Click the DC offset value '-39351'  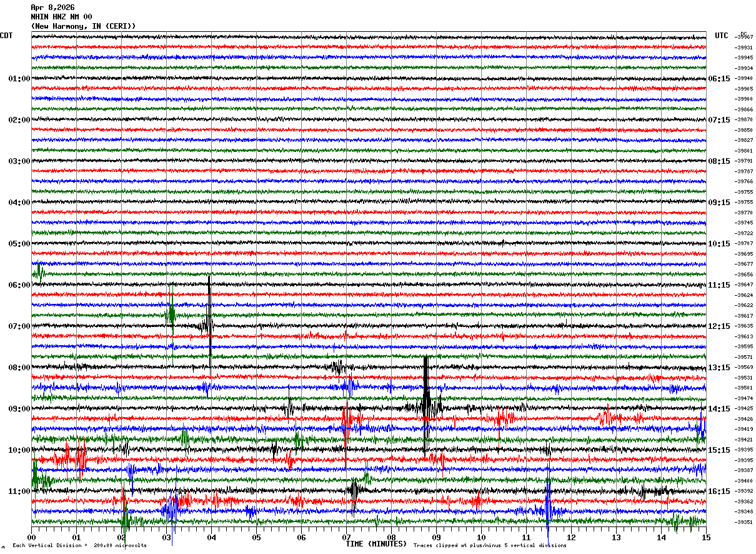[744, 522]
